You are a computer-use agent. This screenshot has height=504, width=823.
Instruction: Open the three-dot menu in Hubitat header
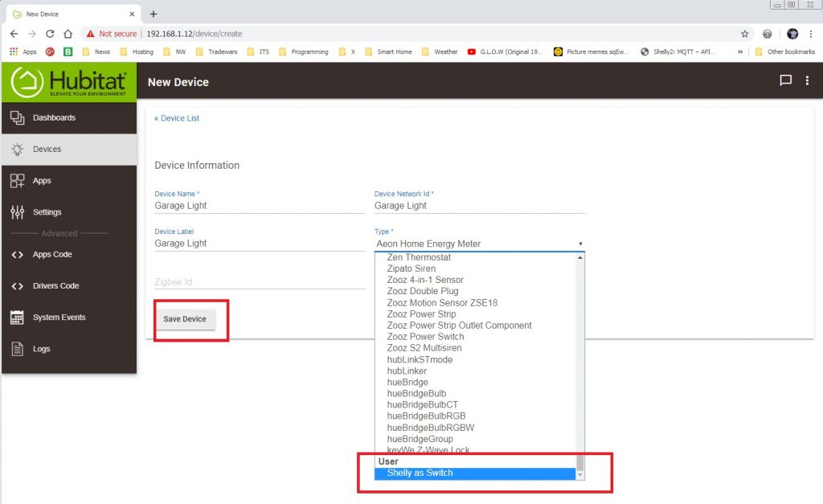point(807,80)
